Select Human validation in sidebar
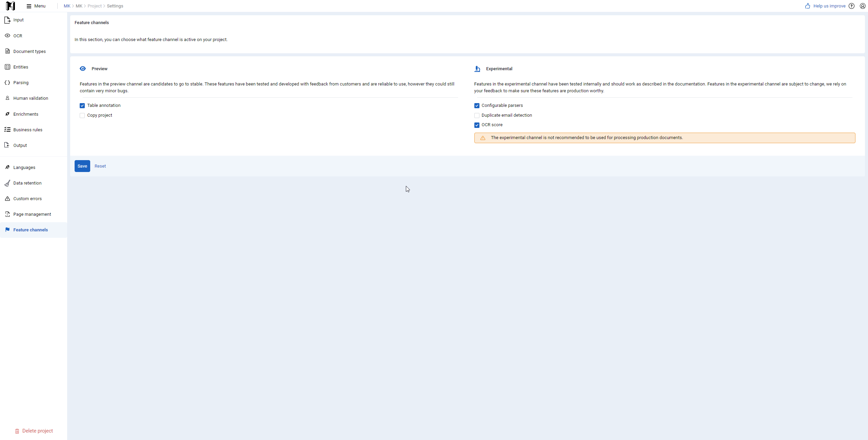The width and height of the screenshot is (868, 440). (34, 98)
